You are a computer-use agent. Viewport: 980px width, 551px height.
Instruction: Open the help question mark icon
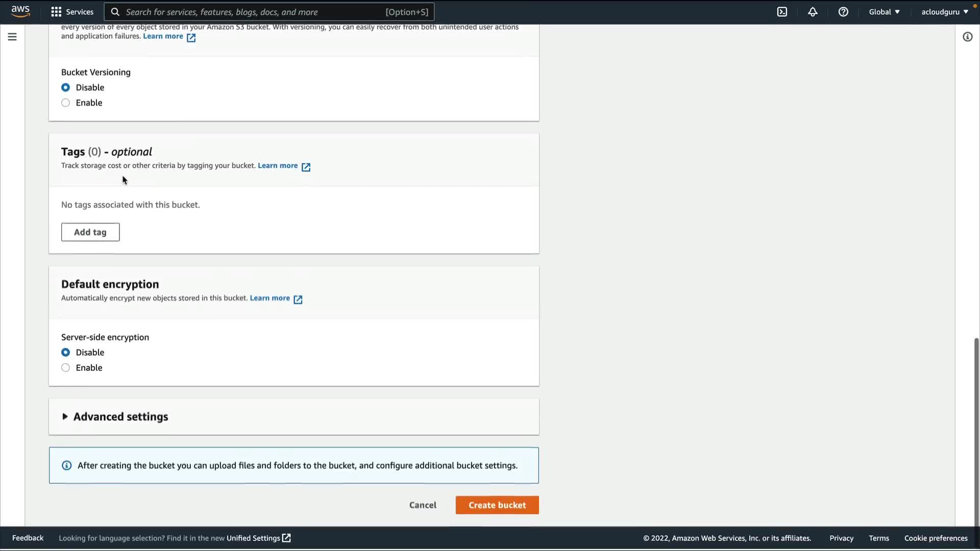click(843, 12)
